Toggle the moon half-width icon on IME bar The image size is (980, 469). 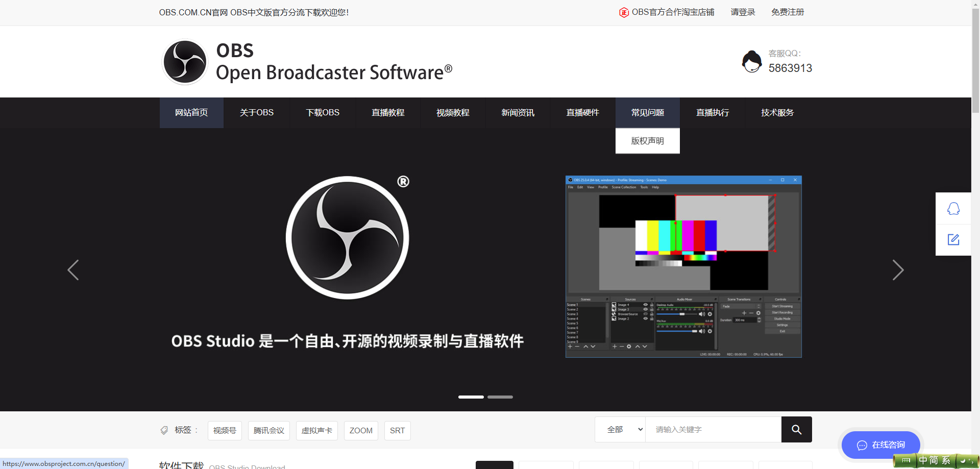click(x=962, y=460)
